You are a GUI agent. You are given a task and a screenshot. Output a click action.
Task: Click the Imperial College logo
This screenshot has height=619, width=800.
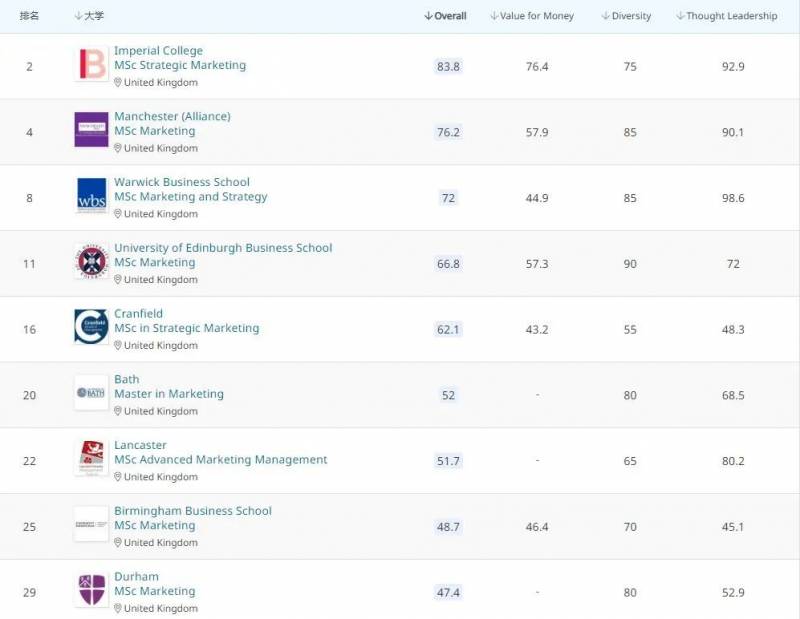pos(91,65)
